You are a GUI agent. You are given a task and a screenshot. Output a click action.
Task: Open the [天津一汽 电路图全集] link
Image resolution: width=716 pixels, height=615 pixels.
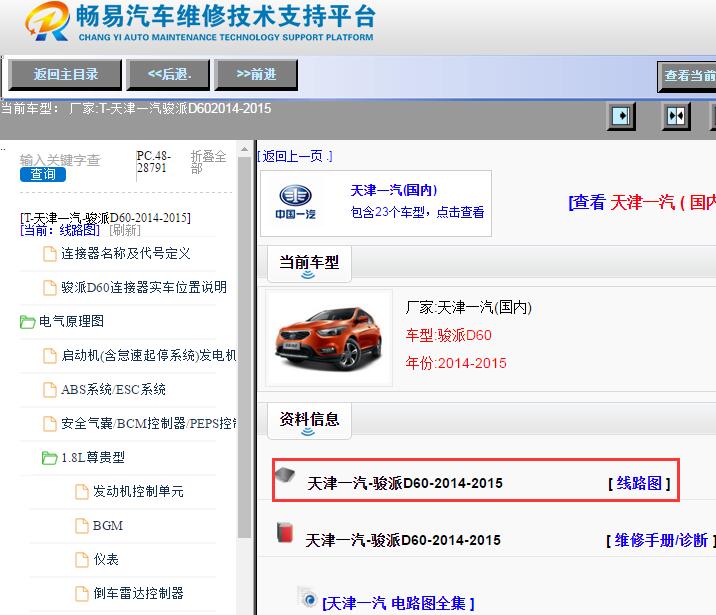(x=398, y=603)
